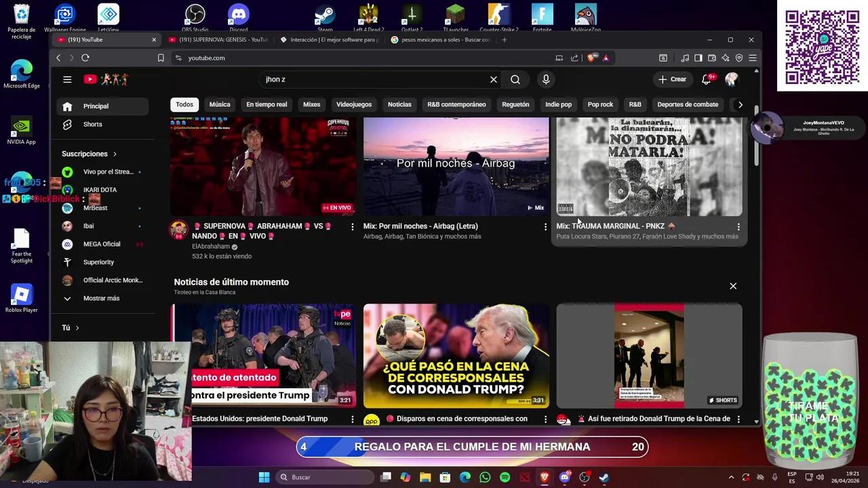Start voice search with microphone

click(x=546, y=79)
